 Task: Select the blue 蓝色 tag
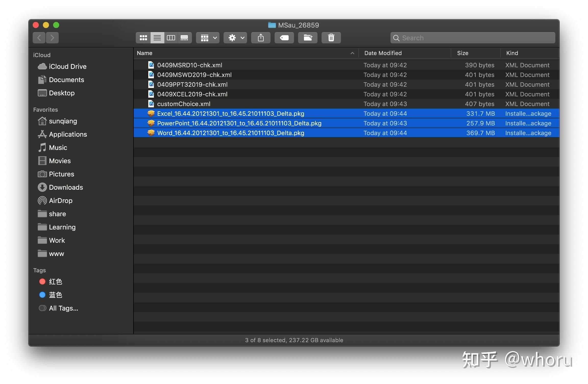coord(51,295)
